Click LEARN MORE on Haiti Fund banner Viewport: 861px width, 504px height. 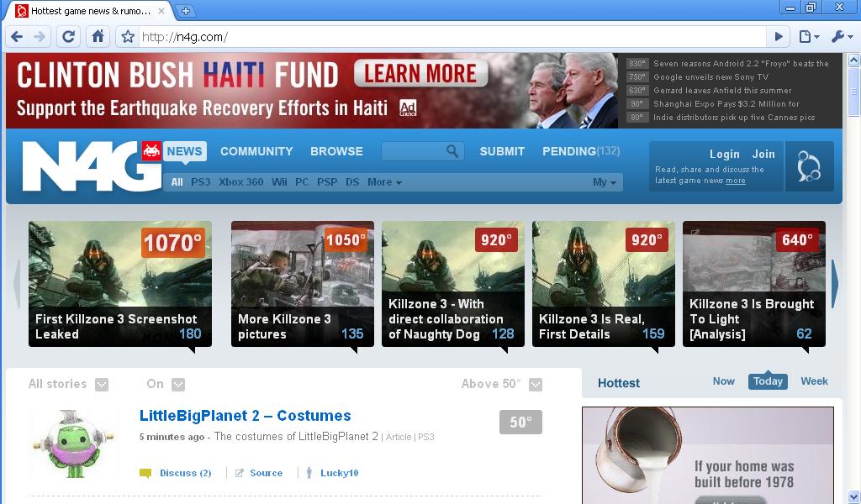[420, 73]
